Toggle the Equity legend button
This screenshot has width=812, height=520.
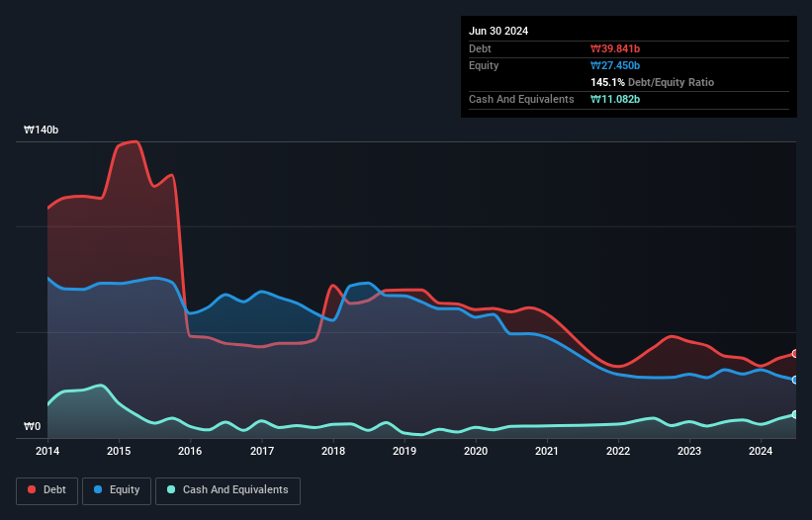pos(117,490)
